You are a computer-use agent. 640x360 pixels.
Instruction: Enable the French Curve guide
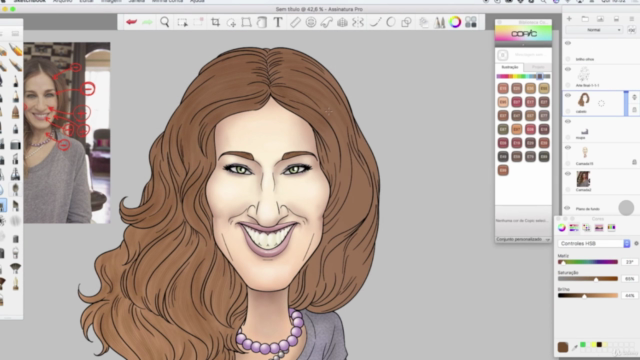(x=327, y=22)
